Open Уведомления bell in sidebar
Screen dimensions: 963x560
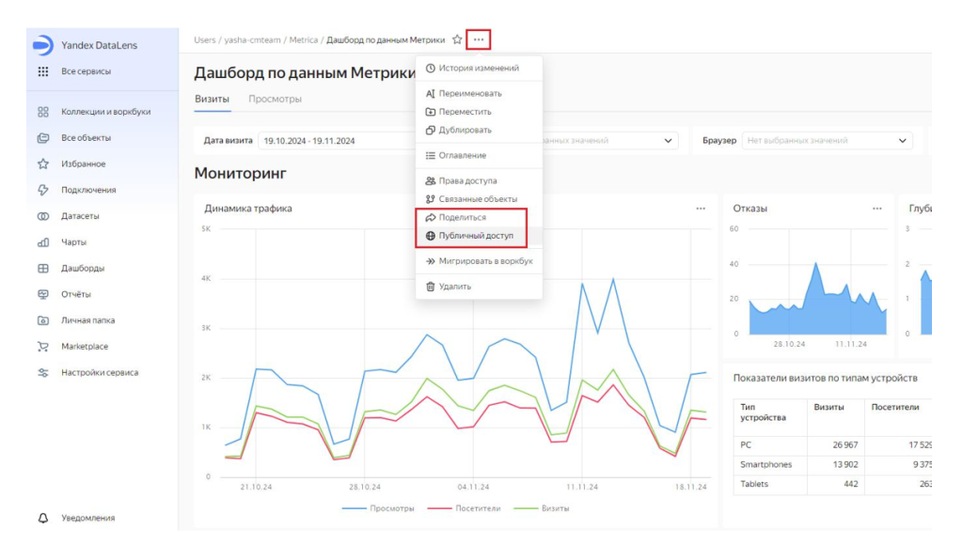43,518
